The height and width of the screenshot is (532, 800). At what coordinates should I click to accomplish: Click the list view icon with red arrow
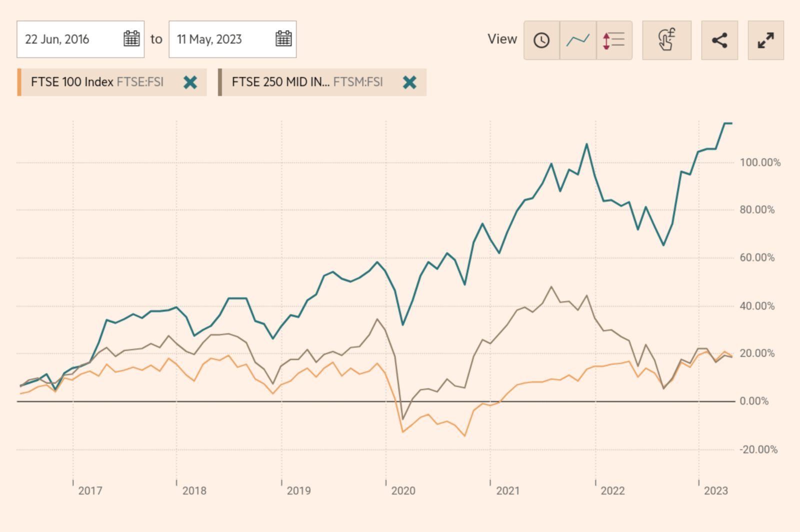click(614, 40)
